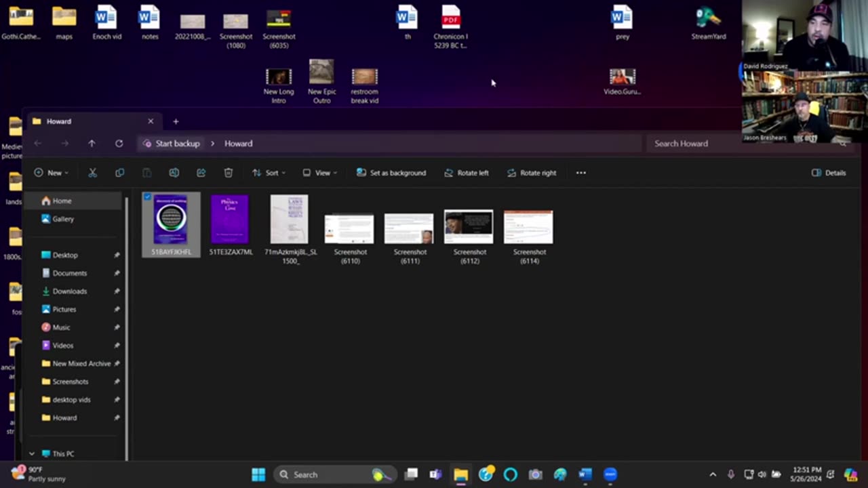Toggle the Details pane button
The image size is (868, 488).
829,173
